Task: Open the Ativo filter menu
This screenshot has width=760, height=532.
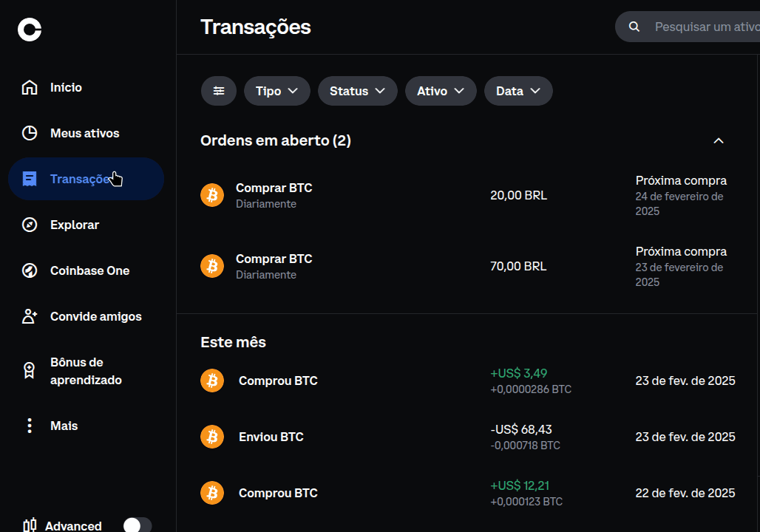Action: point(441,90)
